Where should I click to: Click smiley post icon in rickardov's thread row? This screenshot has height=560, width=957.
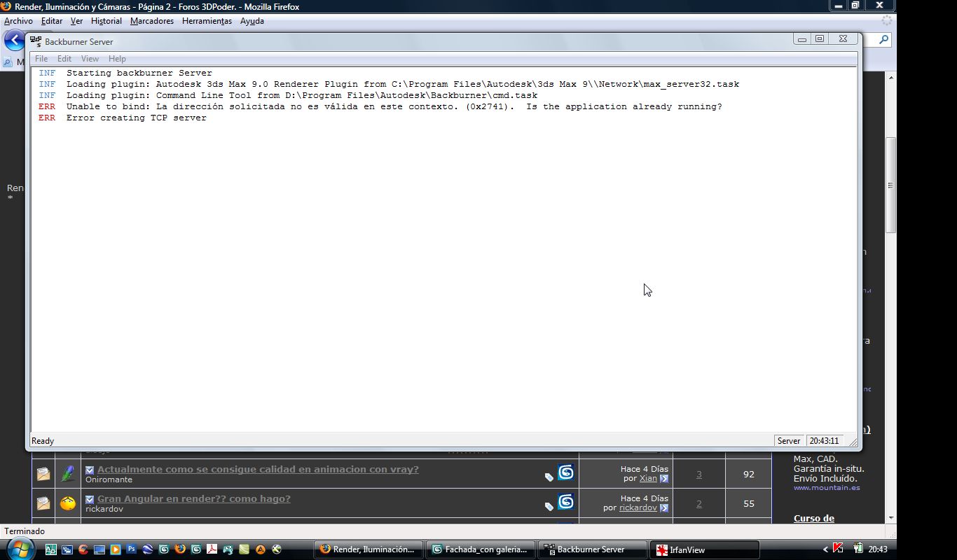[x=68, y=503]
